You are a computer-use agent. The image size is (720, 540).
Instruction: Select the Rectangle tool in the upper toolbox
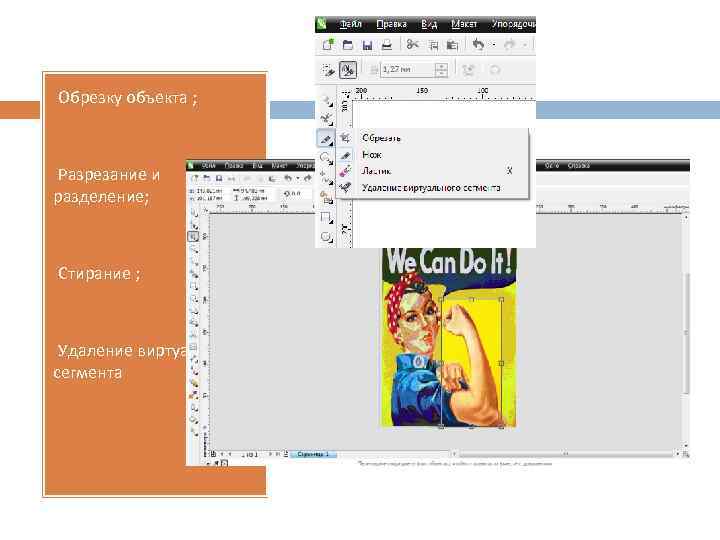(x=326, y=218)
